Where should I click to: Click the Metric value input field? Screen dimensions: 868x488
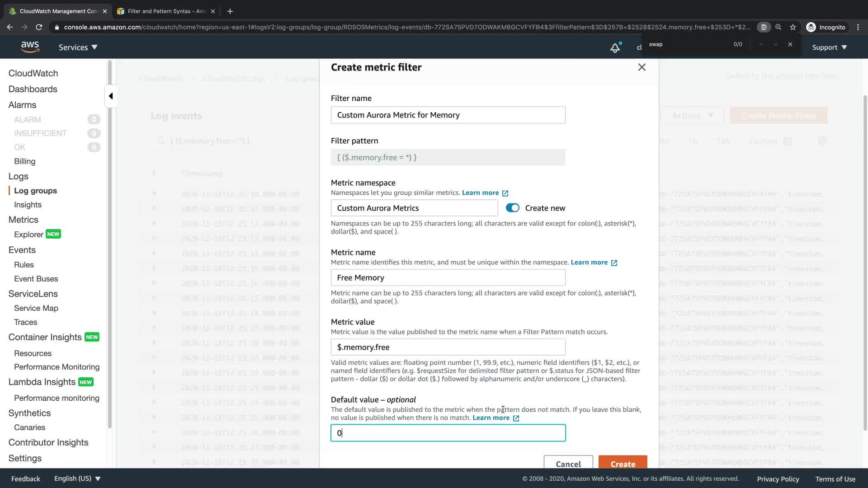click(448, 347)
